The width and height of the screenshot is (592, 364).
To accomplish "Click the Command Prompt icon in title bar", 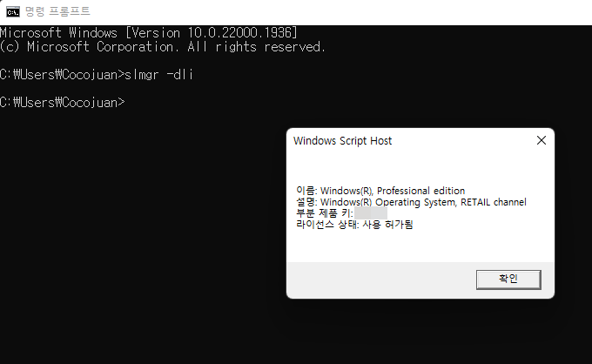I will coord(13,11).
